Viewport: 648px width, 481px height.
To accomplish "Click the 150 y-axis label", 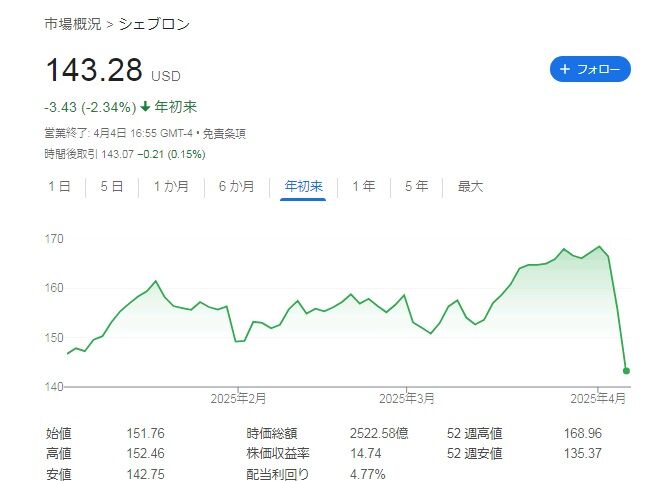I will coord(54,338).
